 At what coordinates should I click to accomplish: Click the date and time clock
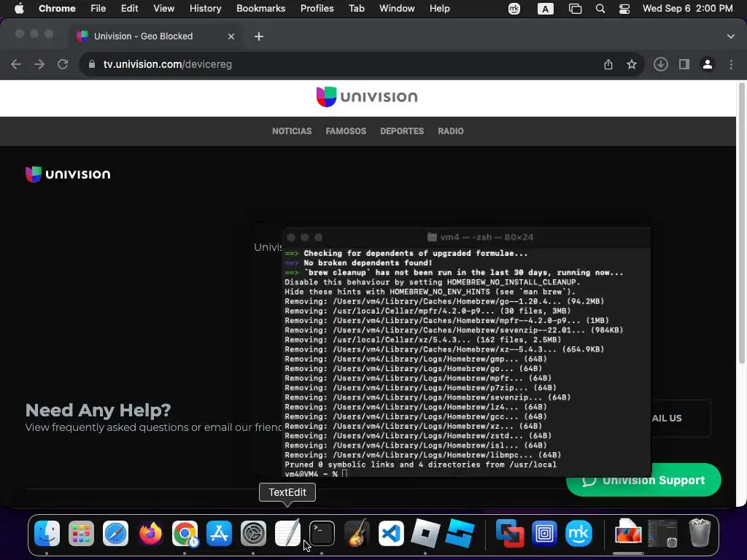click(687, 9)
